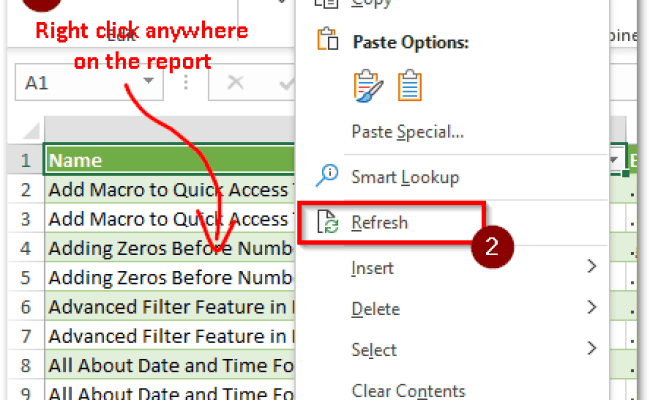Click the Select All corner triangle
Image resolution: width=650 pixels, height=400 pixels.
(x=31, y=131)
